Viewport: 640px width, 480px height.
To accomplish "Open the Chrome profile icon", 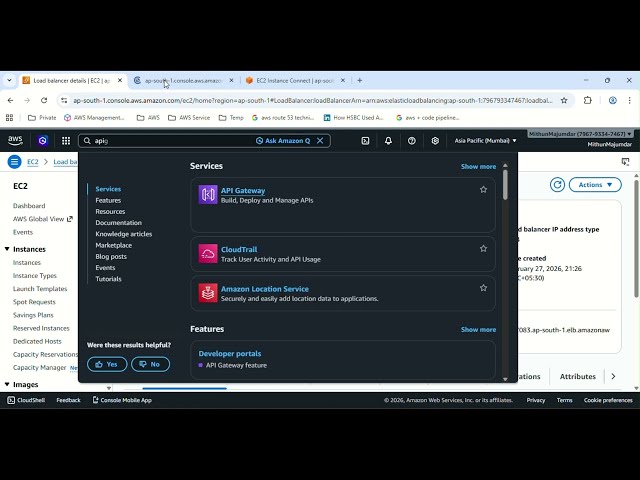I will click(612, 100).
